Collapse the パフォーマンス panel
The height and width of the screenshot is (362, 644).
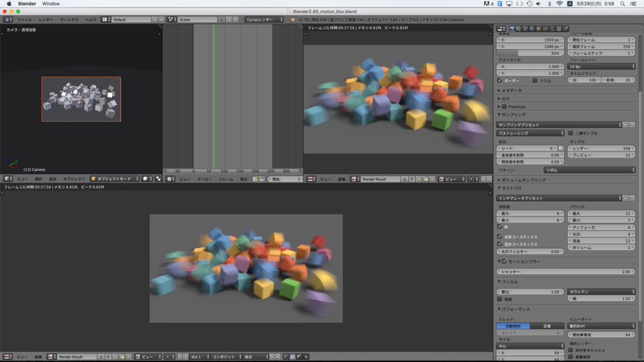click(x=513, y=309)
